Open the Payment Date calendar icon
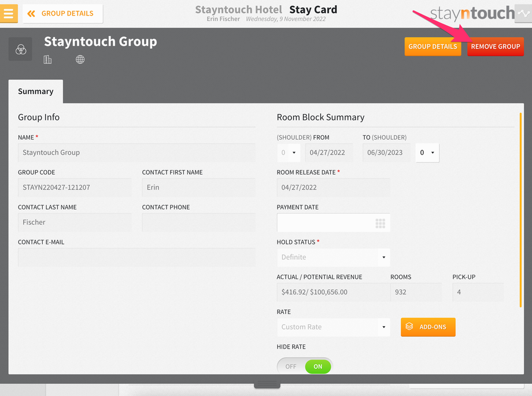532x396 pixels. (380, 223)
